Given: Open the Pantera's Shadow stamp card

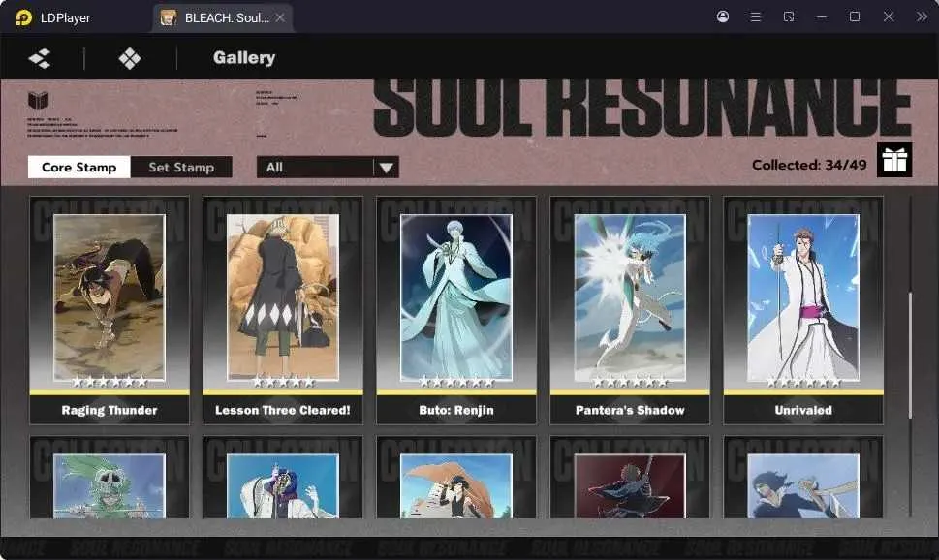Looking at the screenshot, I should pyautogui.click(x=630, y=310).
